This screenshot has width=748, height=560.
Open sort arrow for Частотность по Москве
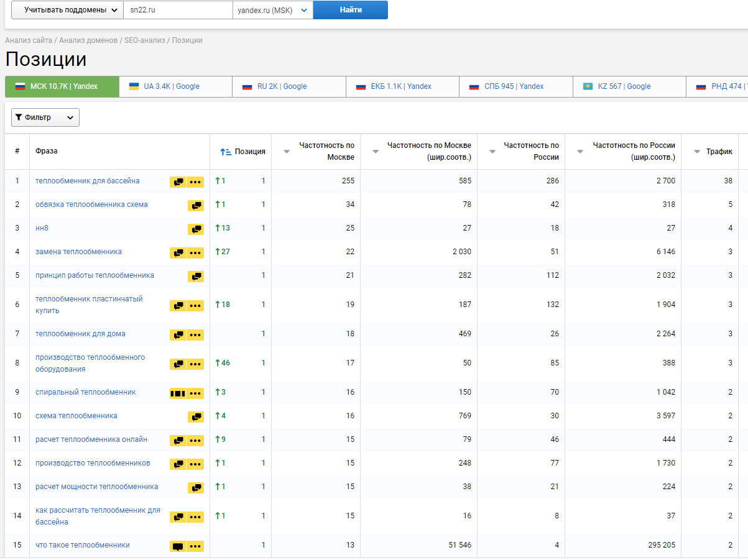pyautogui.click(x=287, y=152)
